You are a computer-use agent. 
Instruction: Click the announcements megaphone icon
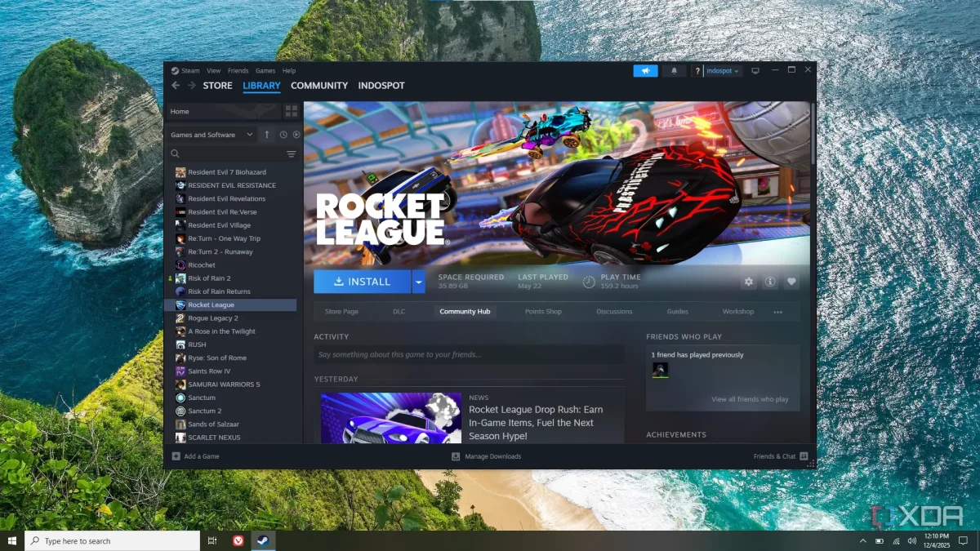[x=645, y=71]
